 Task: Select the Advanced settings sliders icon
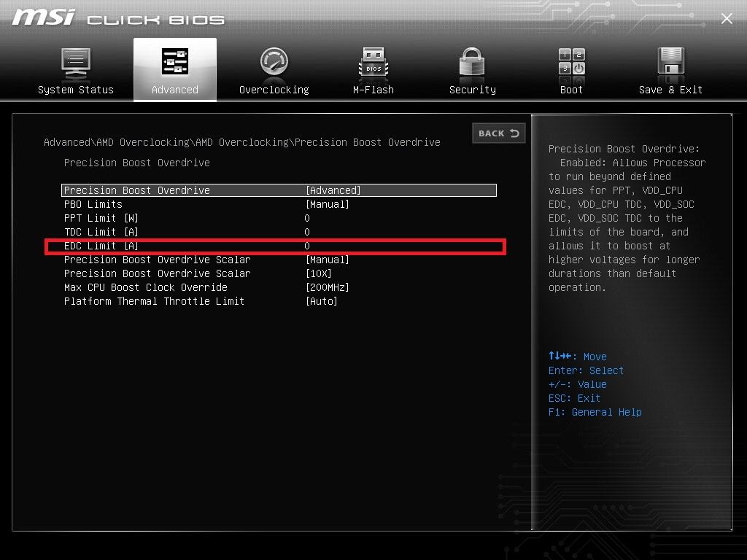tap(175, 61)
